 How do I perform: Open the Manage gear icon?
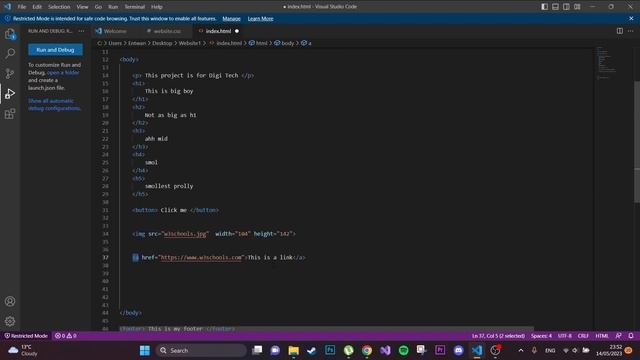tap(10, 321)
